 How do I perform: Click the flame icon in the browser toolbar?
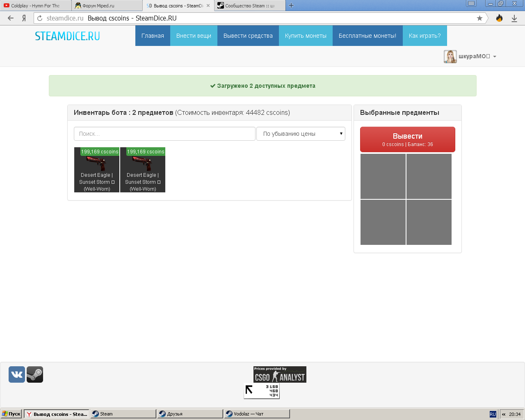coord(499,18)
